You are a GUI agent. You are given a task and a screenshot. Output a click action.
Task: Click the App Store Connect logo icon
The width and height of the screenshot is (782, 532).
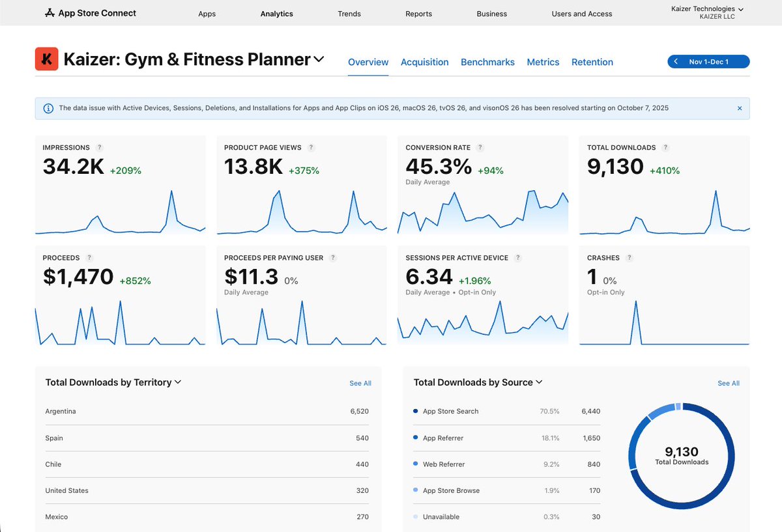tap(50, 13)
